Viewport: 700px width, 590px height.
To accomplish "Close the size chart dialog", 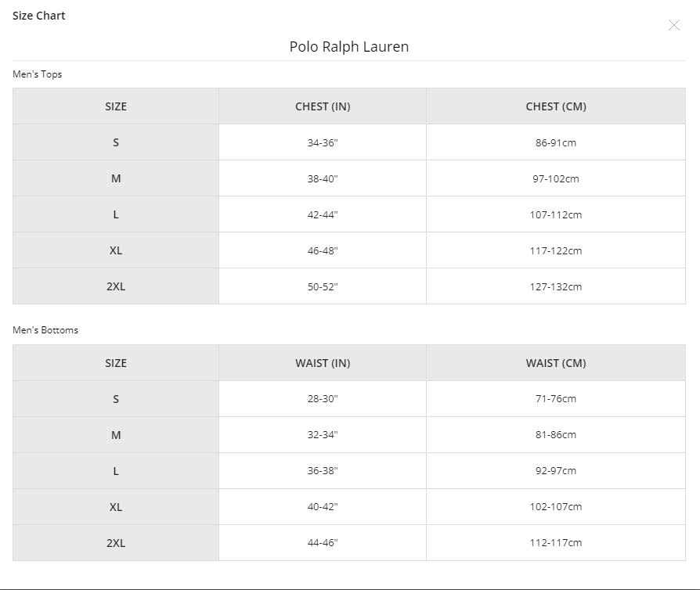I will 673,25.
